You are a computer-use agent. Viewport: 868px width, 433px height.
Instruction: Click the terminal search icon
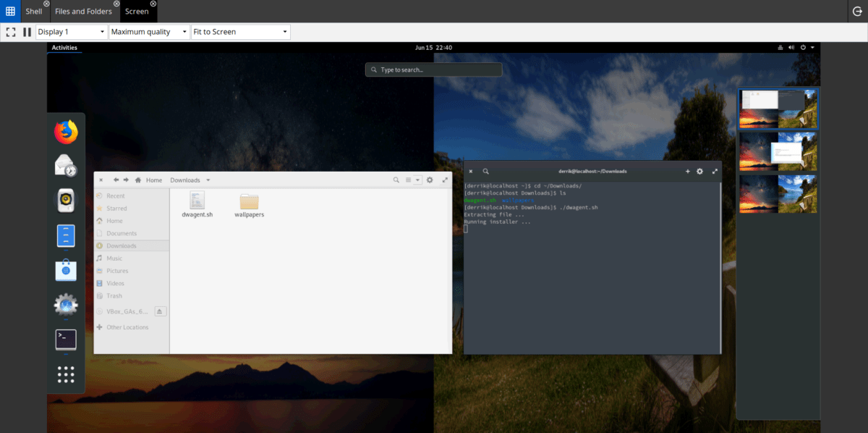[485, 171]
